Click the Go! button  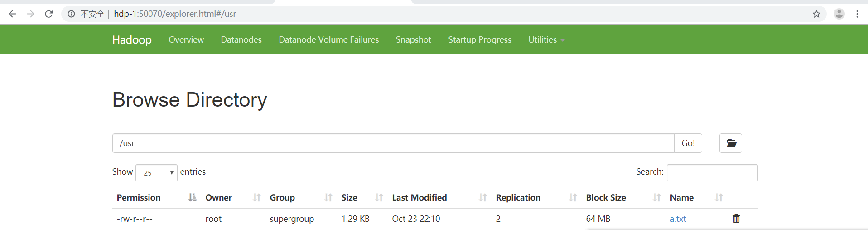[x=688, y=143]
